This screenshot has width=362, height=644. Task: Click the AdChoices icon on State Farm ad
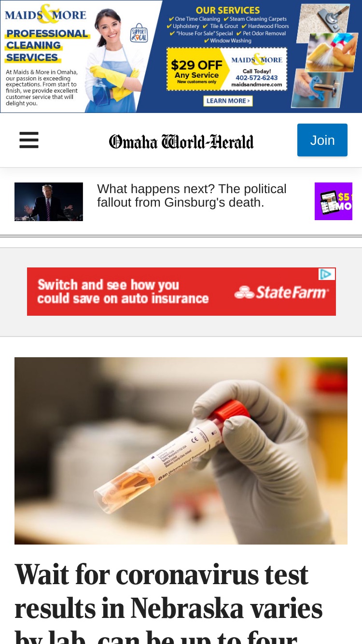click(x=327, y=274)
